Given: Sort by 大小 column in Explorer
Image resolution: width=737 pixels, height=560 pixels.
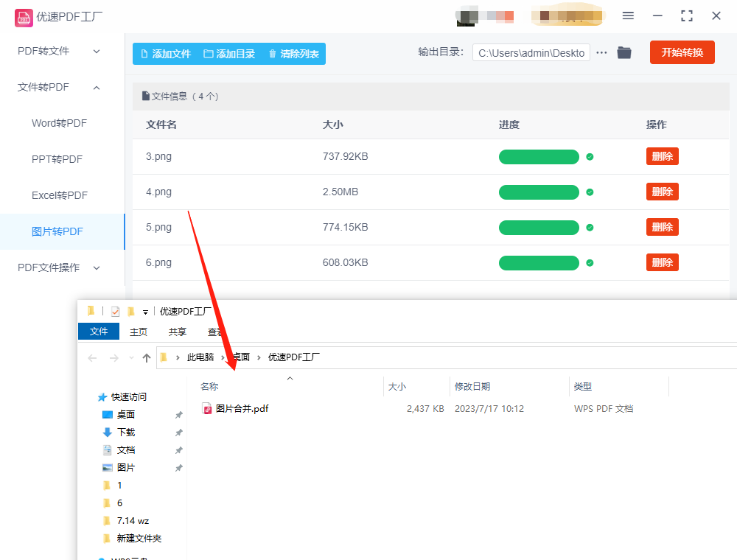Looking at the screenshot, I should click(x=397, y=387).
